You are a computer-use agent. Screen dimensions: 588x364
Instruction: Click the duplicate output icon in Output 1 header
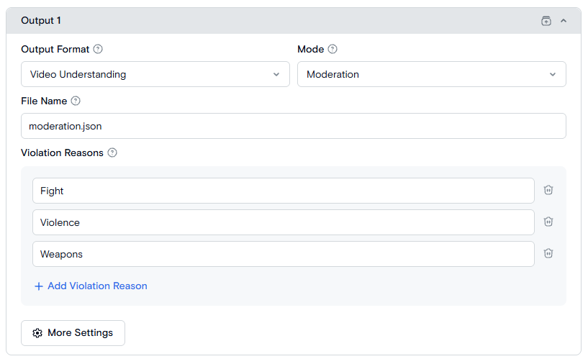pos(546,21)
